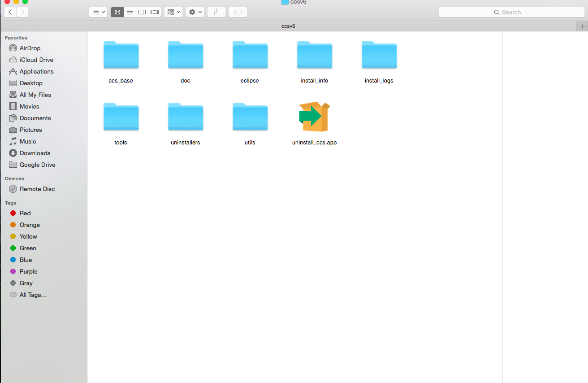Focus the Search field
The image size is (588, 383).
(x=511, y=12)
